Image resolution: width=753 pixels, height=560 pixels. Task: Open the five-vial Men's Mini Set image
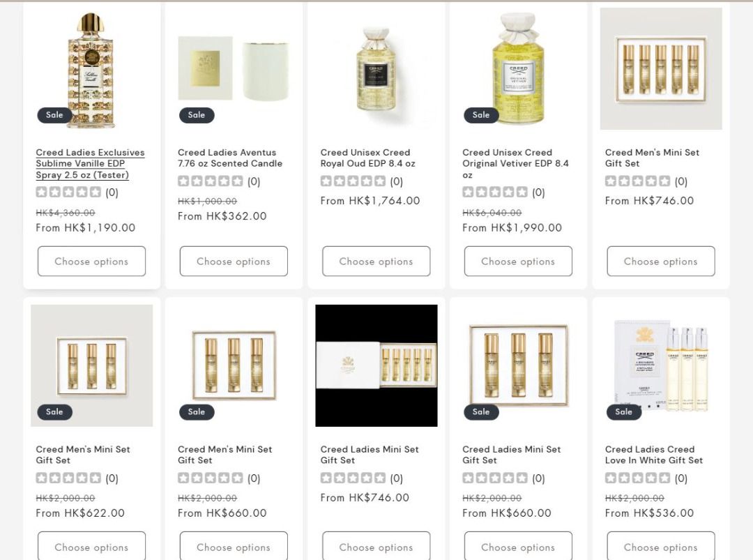pyautogui.click(x=661, y=68)
